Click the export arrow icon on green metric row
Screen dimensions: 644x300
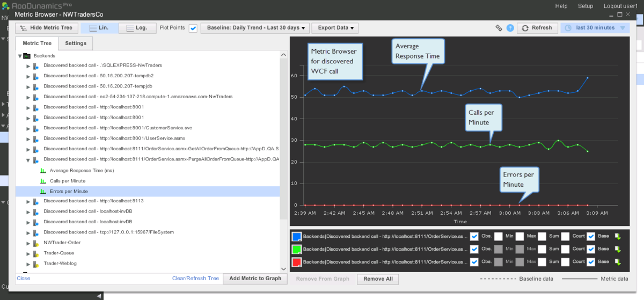point(618,249)
